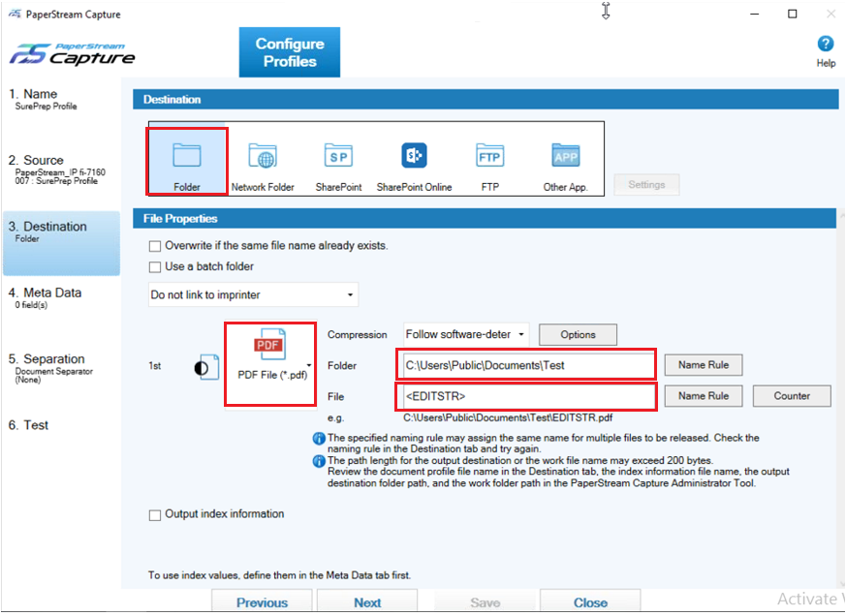Click the Close button at bottom

[x=590, y=602]
